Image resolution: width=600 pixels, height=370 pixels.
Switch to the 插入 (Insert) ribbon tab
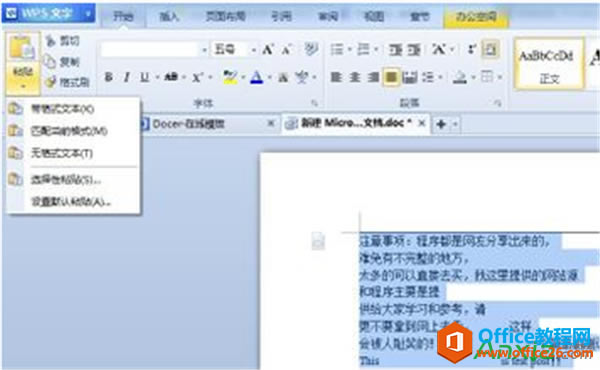click(x=169, y=16)
